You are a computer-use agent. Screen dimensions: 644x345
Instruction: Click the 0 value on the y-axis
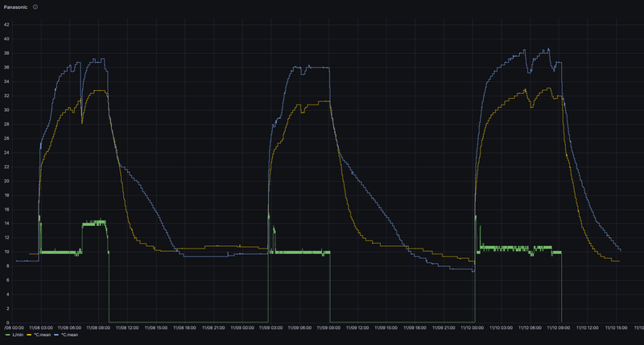[8, 322]
